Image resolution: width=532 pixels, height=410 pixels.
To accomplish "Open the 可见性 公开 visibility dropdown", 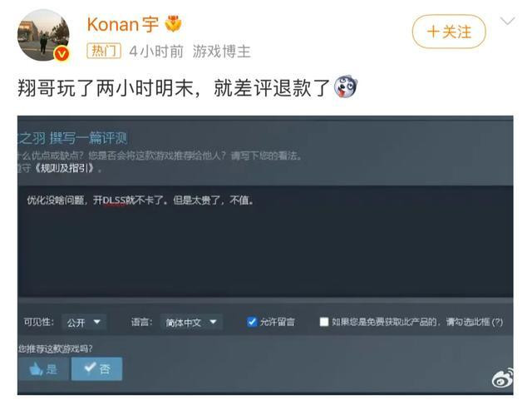I will 84,322.
